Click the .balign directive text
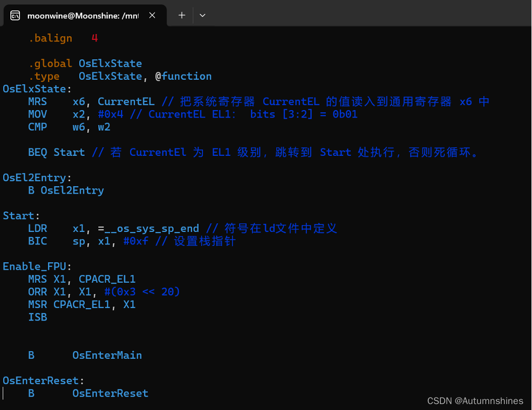The width and height of the screenshot is (532, 410). pos(50,38)
